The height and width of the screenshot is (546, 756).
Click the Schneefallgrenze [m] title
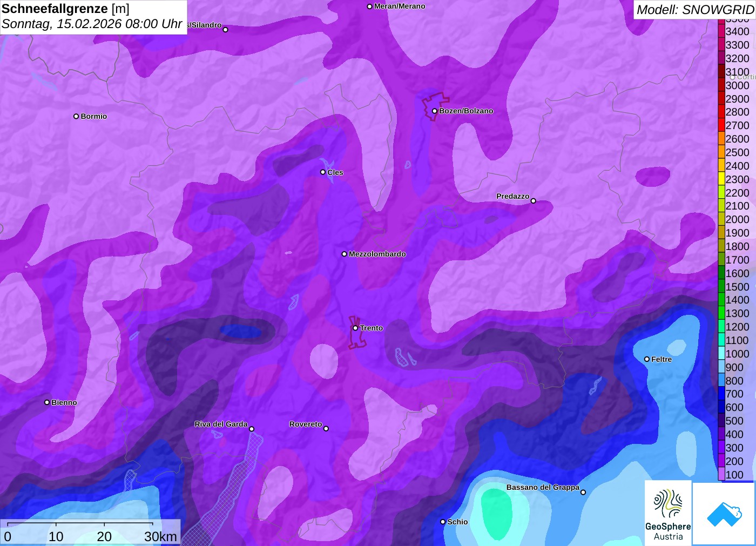click(x=65, y=9)
